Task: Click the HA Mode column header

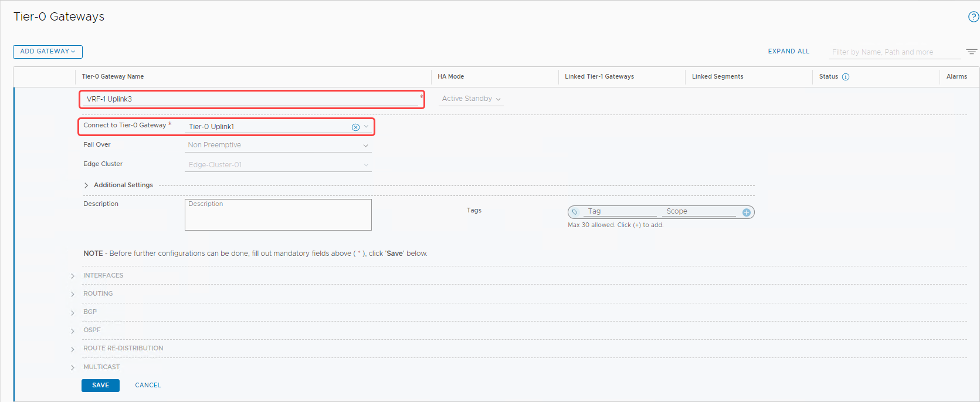Action: [450, 77]
